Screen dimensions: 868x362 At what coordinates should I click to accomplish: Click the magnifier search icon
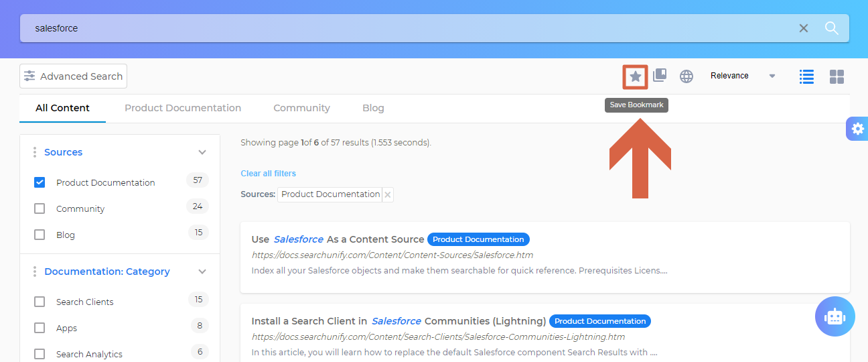(x=831, y=28)
